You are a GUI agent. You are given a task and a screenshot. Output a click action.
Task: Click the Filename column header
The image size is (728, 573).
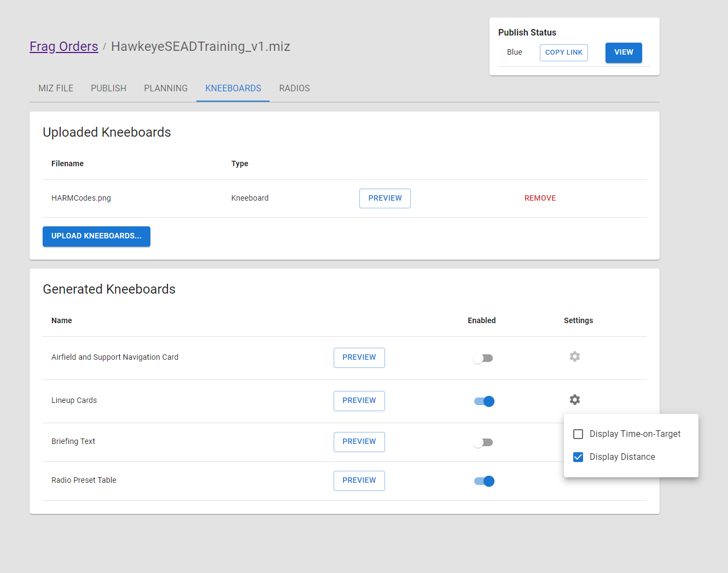click(67, 163)
